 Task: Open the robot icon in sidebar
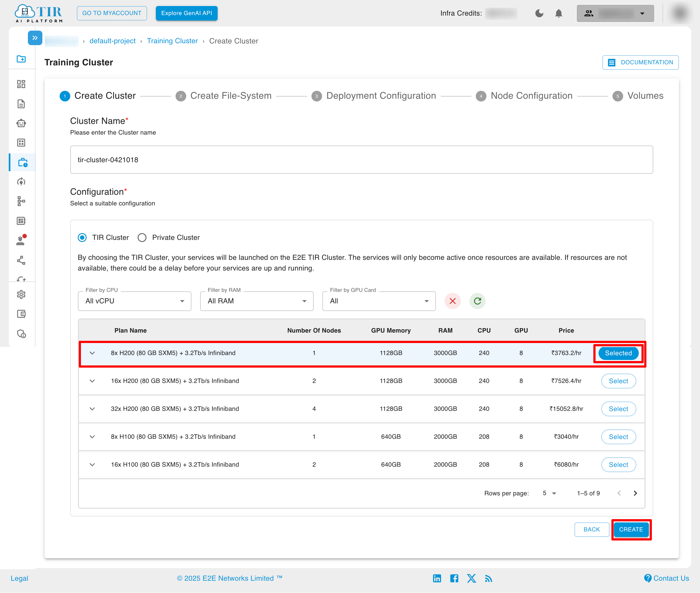click(21, 123)
